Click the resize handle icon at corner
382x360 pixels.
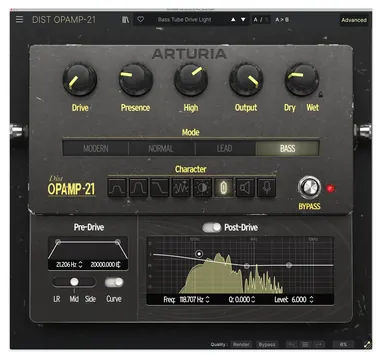pos(367,344)
